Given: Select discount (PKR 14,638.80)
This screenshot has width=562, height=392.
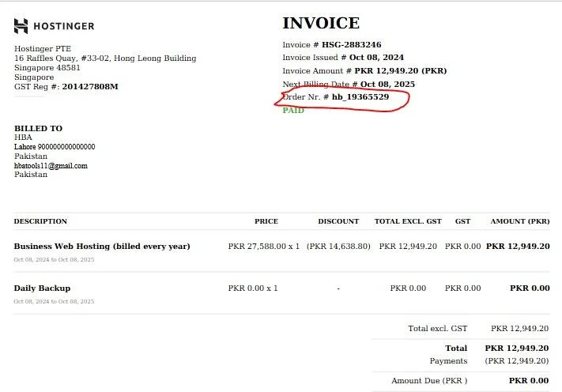Looking at the screenshot, I should (338, 247).
